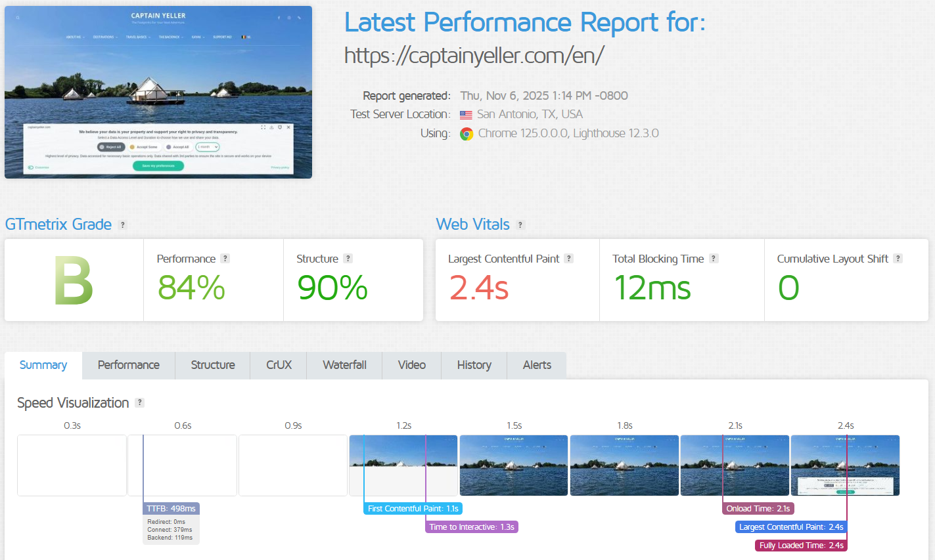Click the USA flag icon
The height and width of the screenshot is (560, 935).
point(466,115)
